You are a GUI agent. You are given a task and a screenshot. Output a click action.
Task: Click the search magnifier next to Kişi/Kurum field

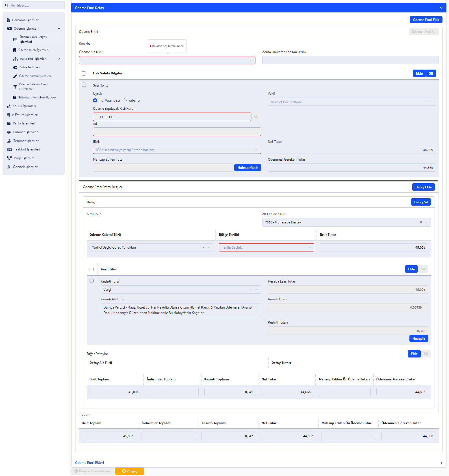256,117
